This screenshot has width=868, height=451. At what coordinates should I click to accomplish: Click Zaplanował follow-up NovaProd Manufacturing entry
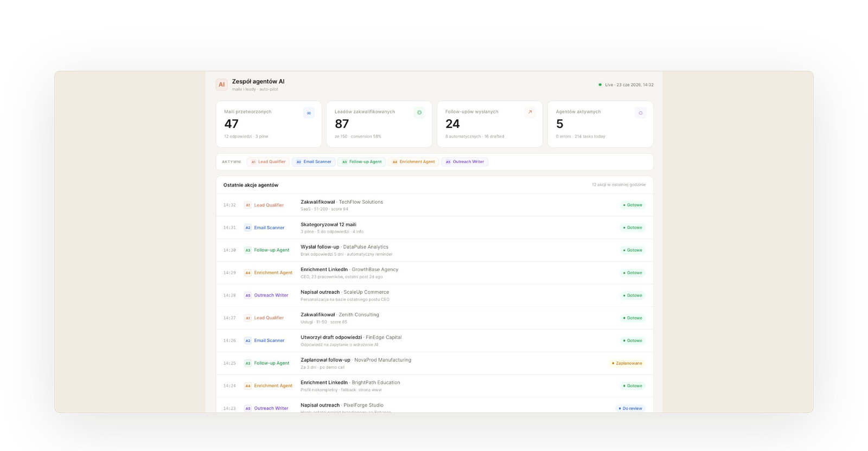(356, 360)
